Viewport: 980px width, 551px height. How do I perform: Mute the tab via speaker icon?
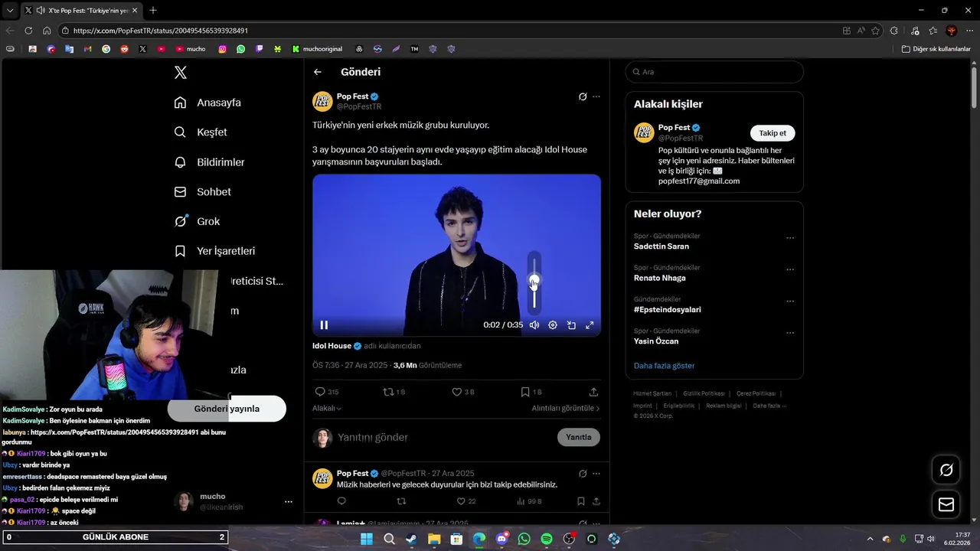click(39, 11)
